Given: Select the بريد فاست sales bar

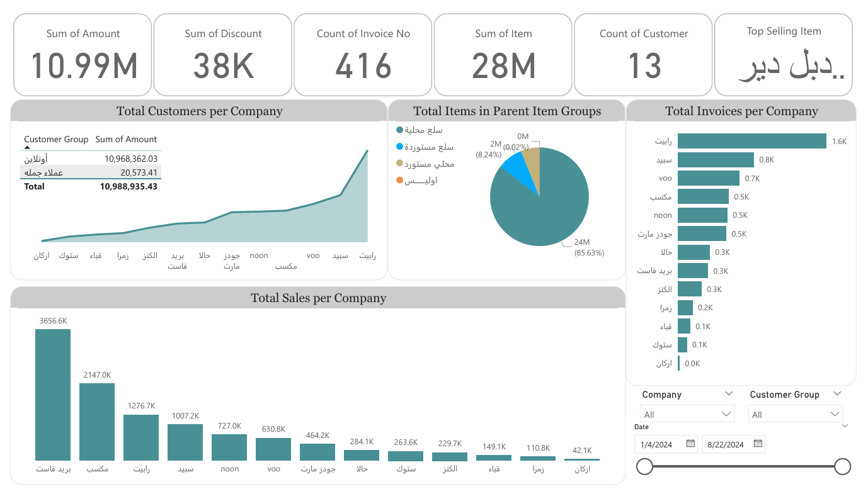Looking at the screenshot, I should pyautogui.click(x=53, y=393).
